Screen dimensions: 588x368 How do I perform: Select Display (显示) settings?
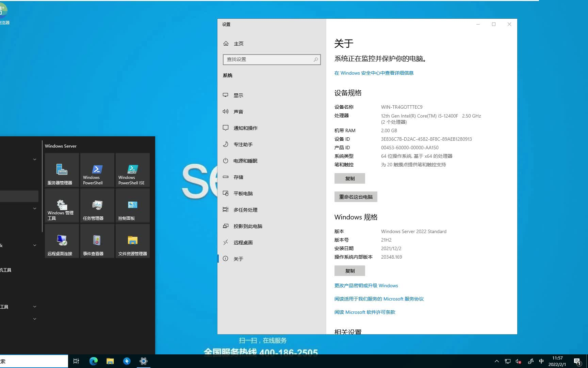pyautogui.click(x=272, y=95)
